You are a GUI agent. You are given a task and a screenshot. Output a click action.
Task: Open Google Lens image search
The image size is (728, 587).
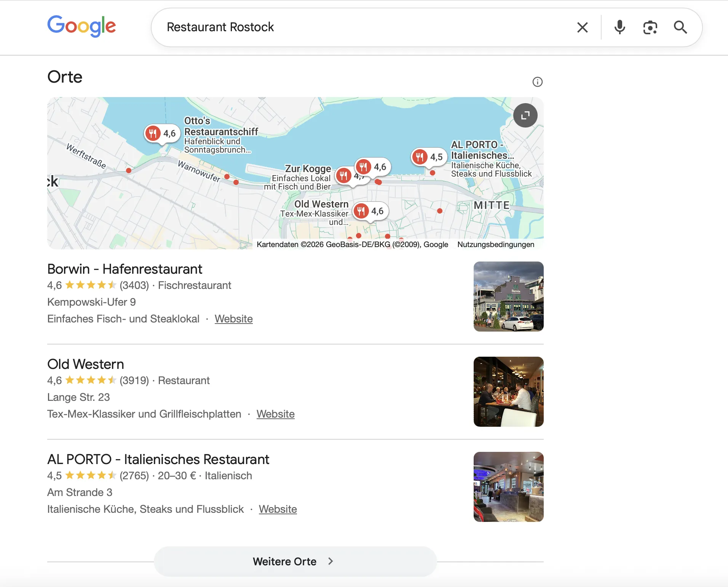pos(650,27)
